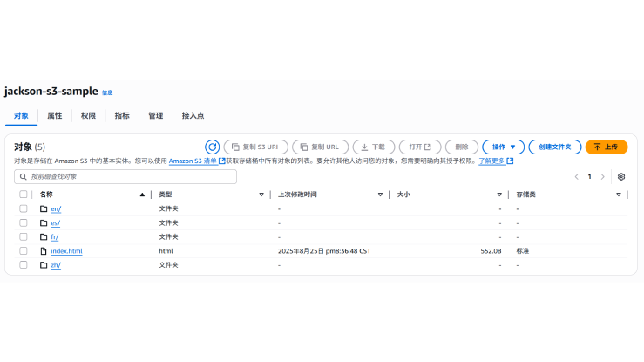Sort by 上次修改时间 column arrow
This screenshot has width=644, height=362.
380,195
